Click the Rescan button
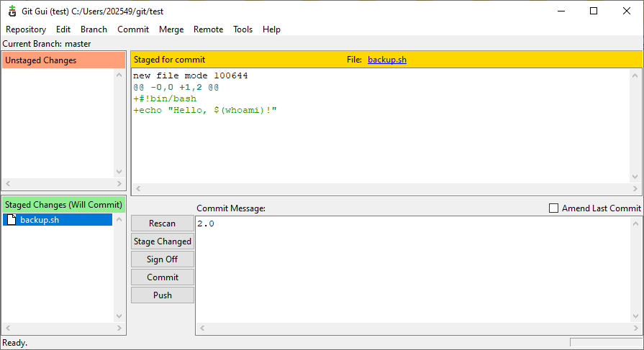Image resolution: width=644 pixels, height=350 pixels. click(x=162, y=224)
